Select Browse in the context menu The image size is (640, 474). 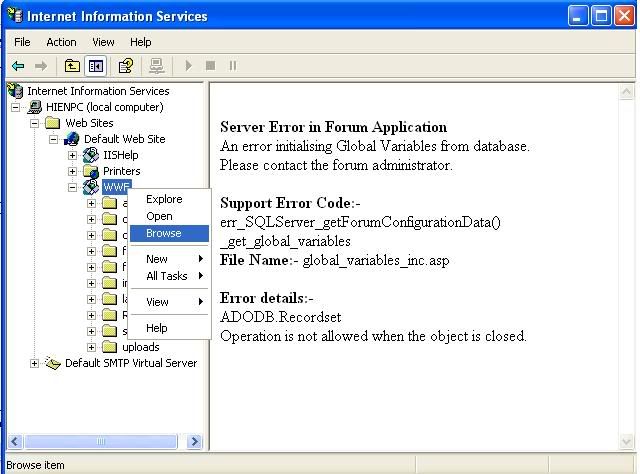tap(164, 233)
